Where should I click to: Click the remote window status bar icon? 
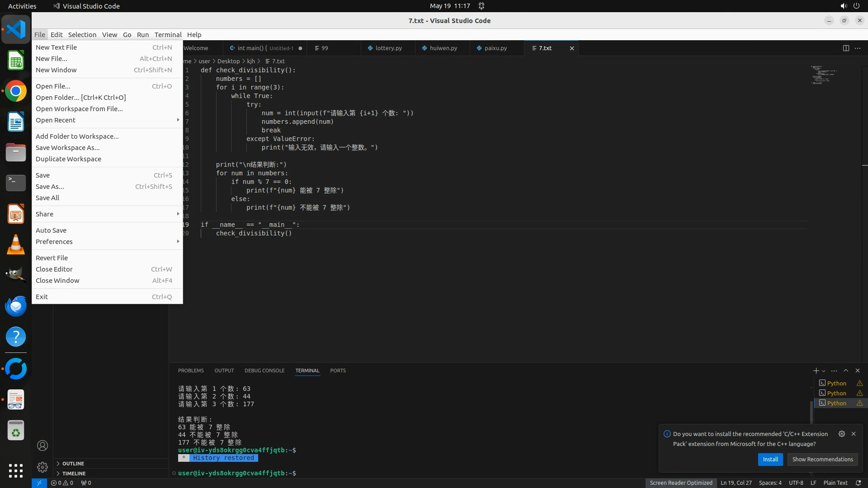[39, 483]
